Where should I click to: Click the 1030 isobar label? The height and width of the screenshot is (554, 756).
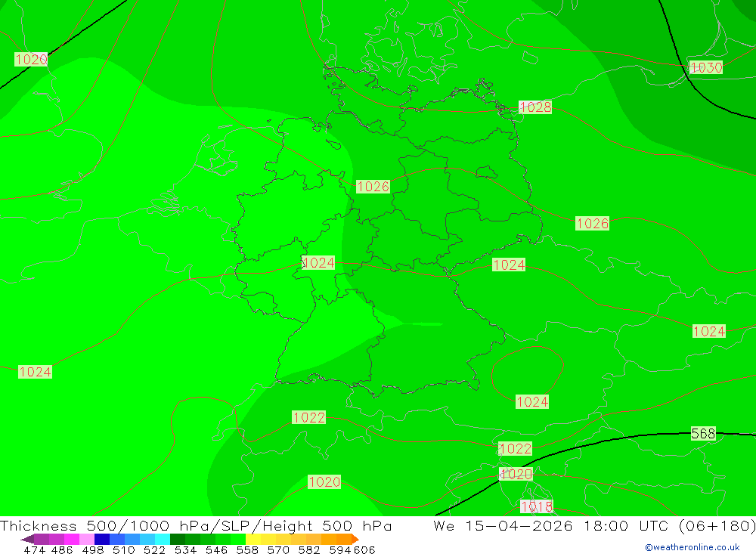tap(706, 67)
